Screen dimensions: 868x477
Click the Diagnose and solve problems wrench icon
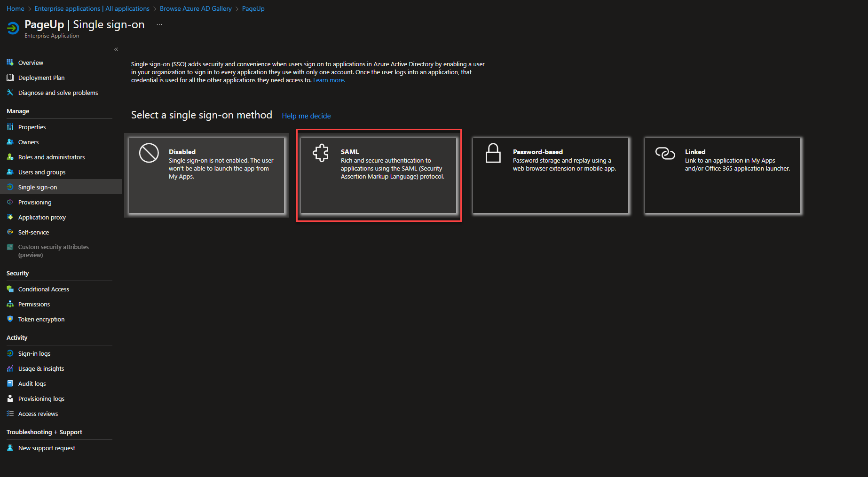click(x=10, y=93)
